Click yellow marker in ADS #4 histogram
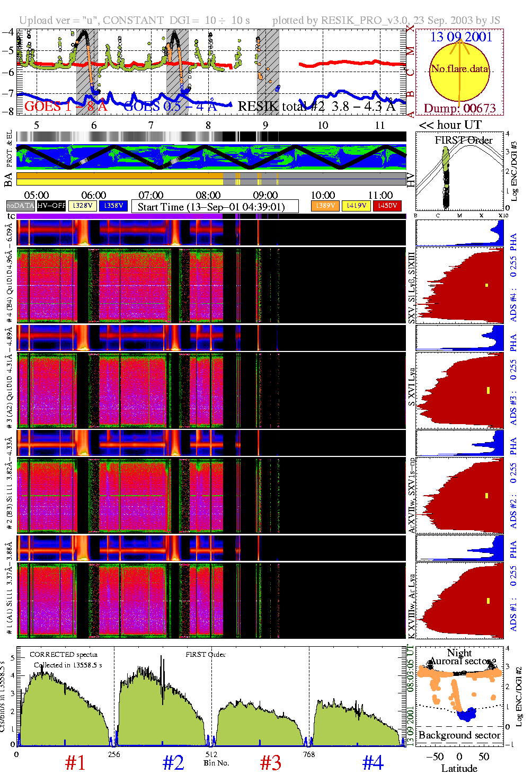 [x=486, y=286]
